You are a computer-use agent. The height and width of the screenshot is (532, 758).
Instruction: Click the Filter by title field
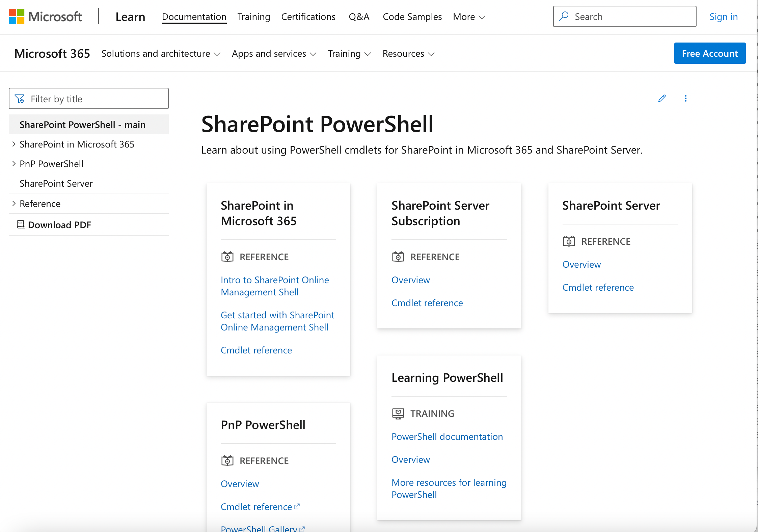[88, 99]
